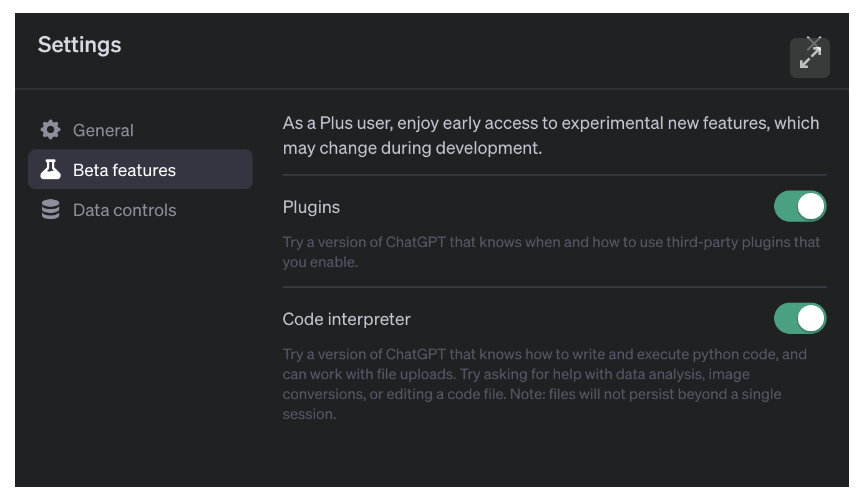Click the expand arrows icon top right
The height and width of the screenshot is (493, 857).
pos(809,57)
